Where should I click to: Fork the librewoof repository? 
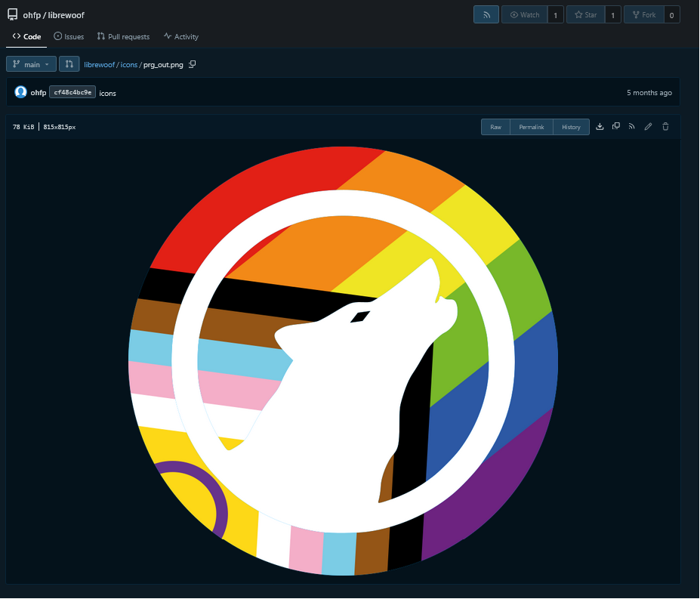[x=644, y=15]
